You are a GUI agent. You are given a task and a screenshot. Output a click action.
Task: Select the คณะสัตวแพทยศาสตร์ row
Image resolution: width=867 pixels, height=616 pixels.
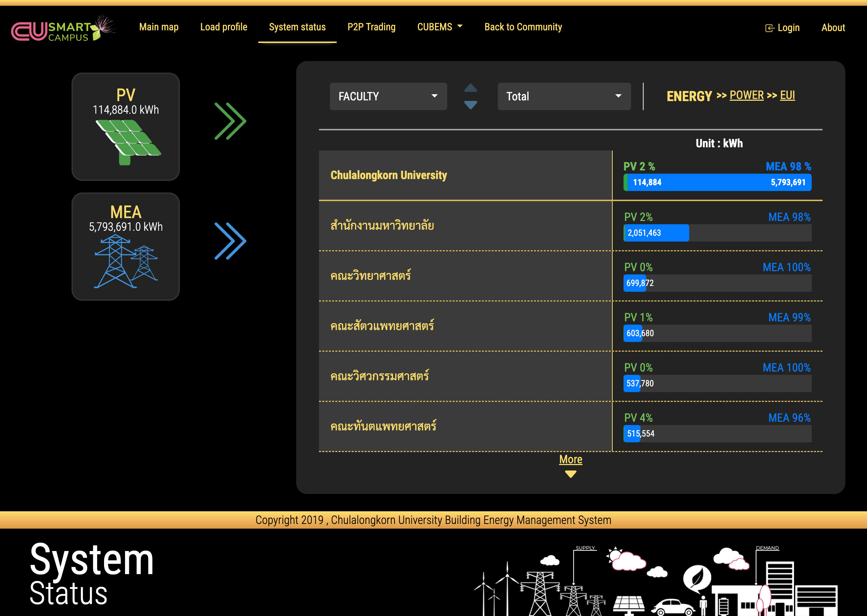[x=570, y=326]
